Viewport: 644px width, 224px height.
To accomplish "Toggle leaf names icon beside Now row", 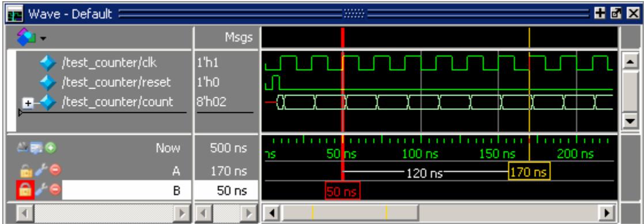I will click(x=23, y=147).
